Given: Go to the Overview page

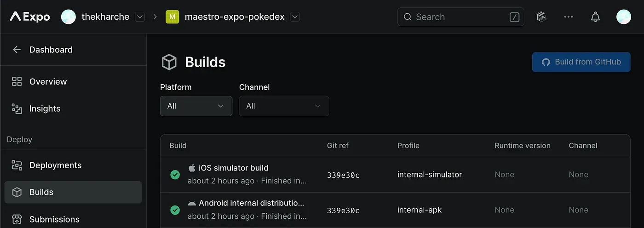Looking at the screenshot, I should (48, 82).
